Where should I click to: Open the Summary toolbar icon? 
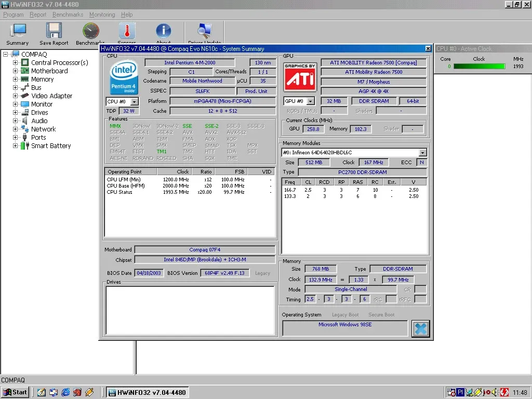click(x=18, y=31)
